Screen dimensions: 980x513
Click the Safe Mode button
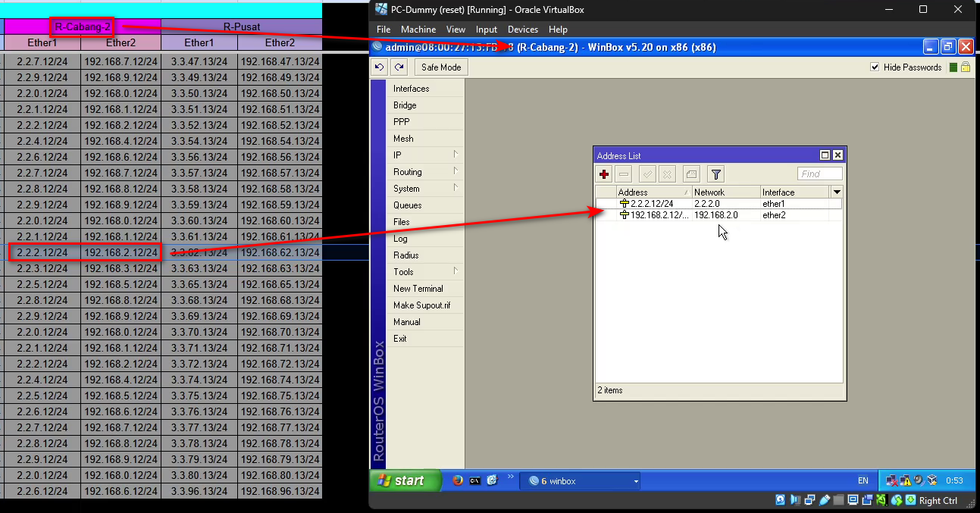click(440, 67)
